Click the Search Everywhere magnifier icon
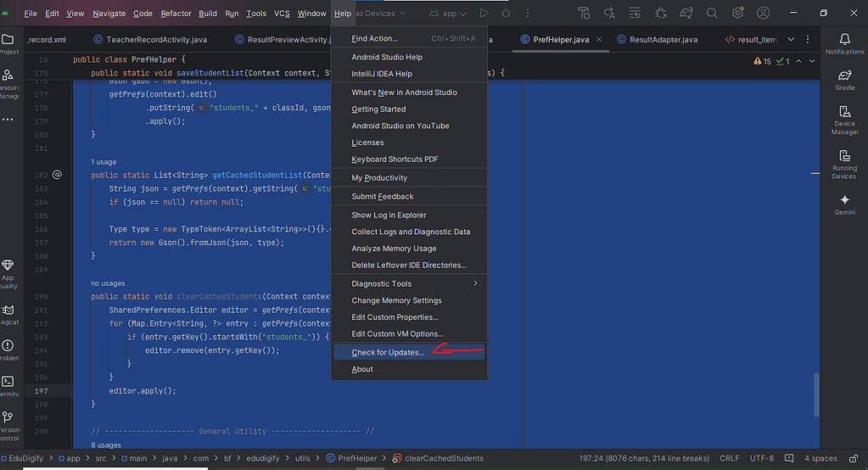The width and height of the screenshot is (868, 470). click(x=712, y=13)
